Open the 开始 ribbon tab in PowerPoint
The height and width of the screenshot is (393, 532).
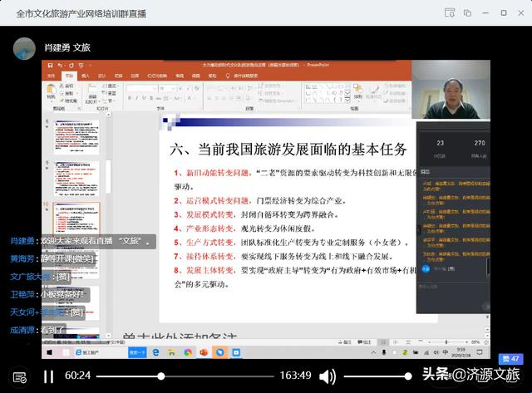coord(69,76)
